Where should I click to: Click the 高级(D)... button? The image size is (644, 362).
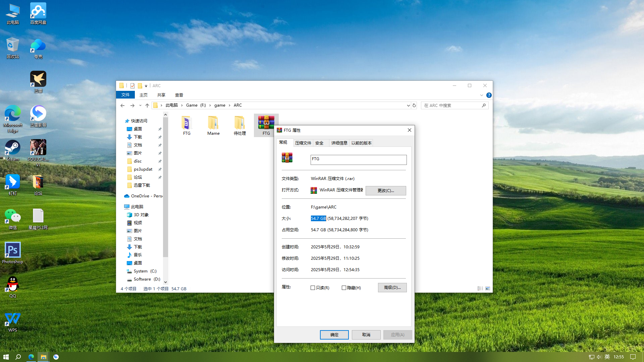click(392, 288)
